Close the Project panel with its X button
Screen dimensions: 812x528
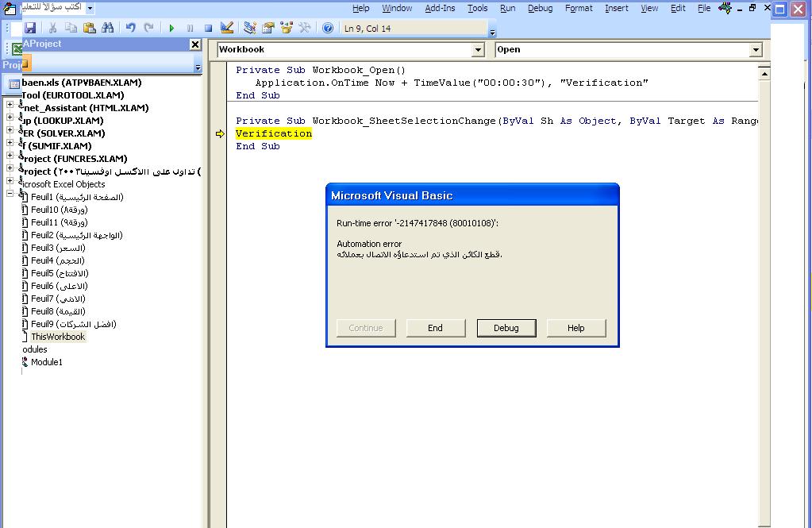(194, 44)
